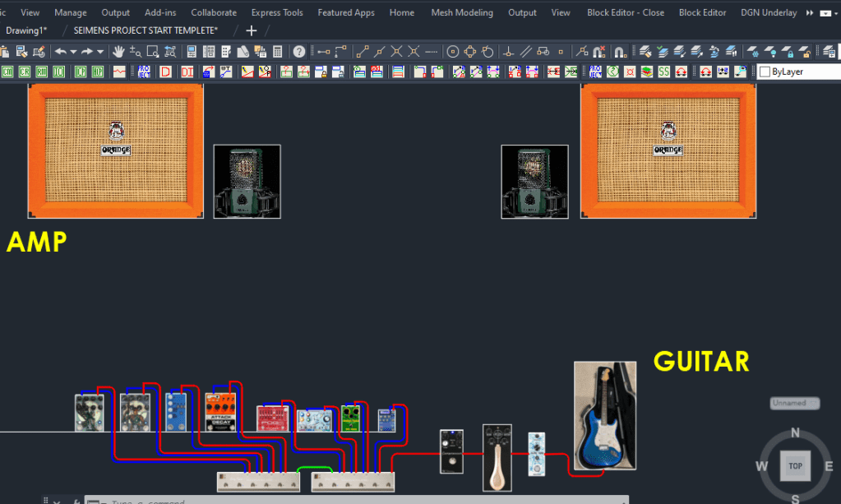Click the Undo arrow icon

point(61,52)
